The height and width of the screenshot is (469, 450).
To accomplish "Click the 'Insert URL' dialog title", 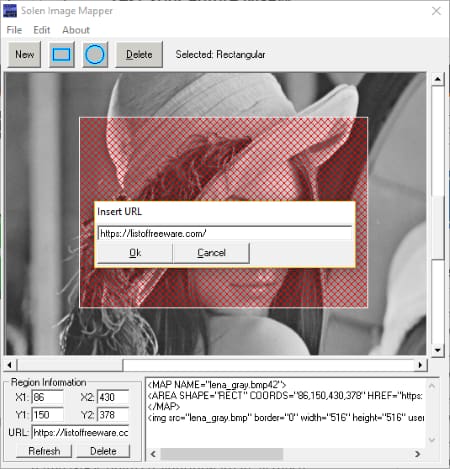I will pos(119,212).
